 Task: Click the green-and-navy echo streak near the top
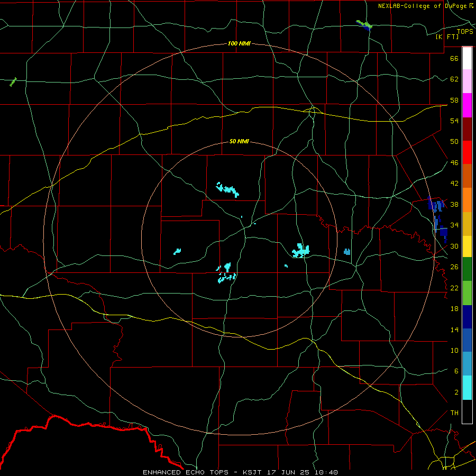364,25
